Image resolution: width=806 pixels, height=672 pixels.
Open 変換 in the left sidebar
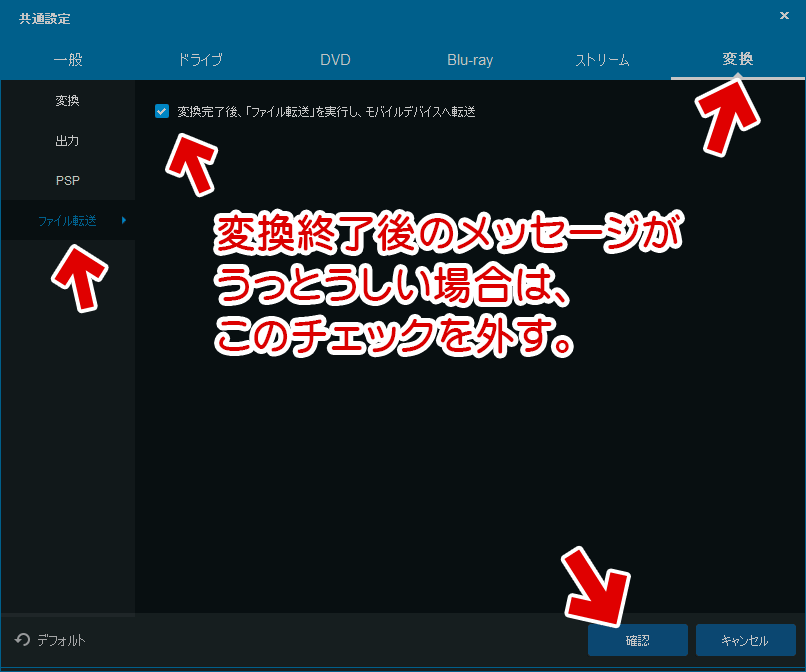coord(67,100)
